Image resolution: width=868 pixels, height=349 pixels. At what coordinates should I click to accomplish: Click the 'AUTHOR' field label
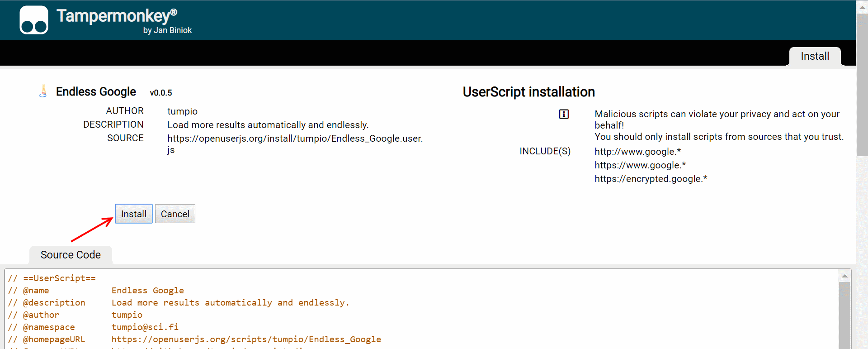coord(125,111)
